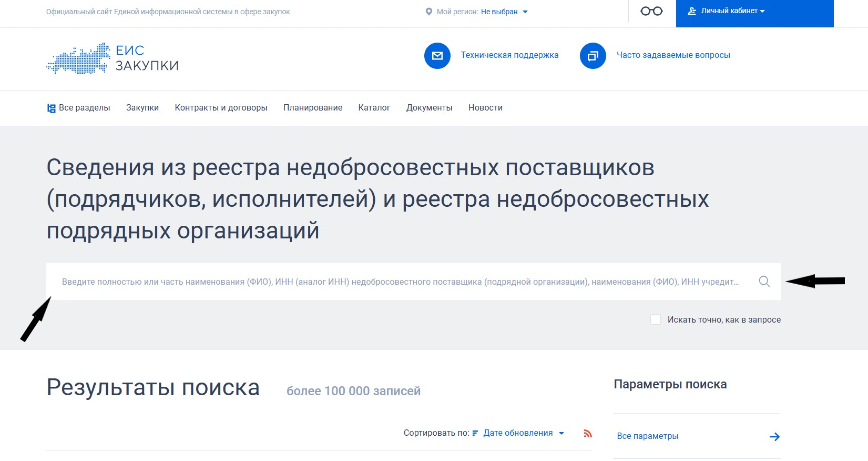
Task: Click the technical support envelope icon
Action: coord(437,56)
